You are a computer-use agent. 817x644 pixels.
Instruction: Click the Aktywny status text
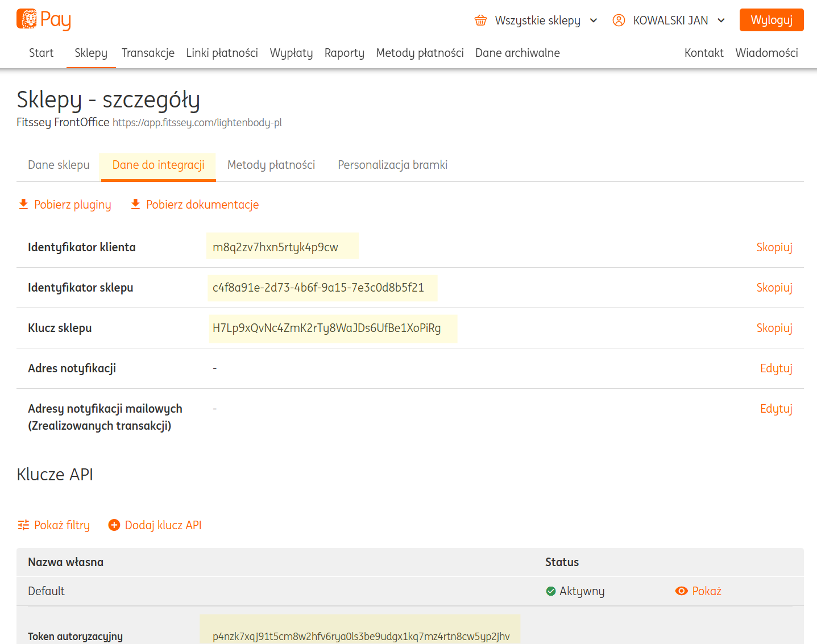click(582, 591)
